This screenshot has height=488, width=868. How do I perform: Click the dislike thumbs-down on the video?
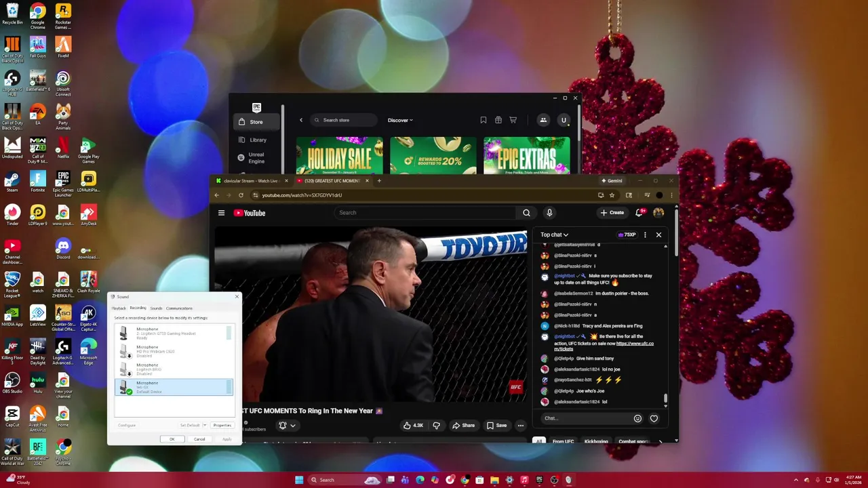pos(436,426)
